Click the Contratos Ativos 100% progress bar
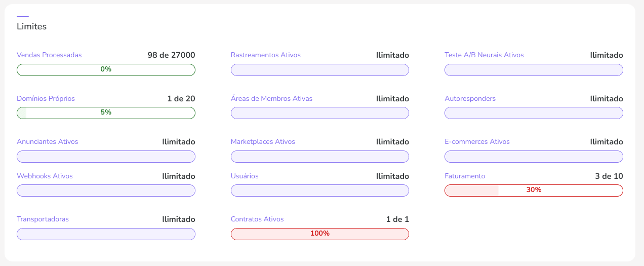 tap(319, 234)
